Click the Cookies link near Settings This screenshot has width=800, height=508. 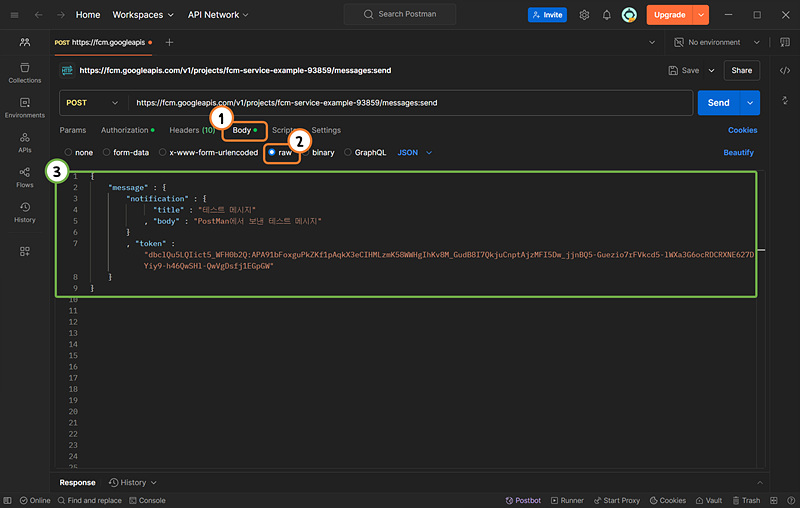click(742, 130)
